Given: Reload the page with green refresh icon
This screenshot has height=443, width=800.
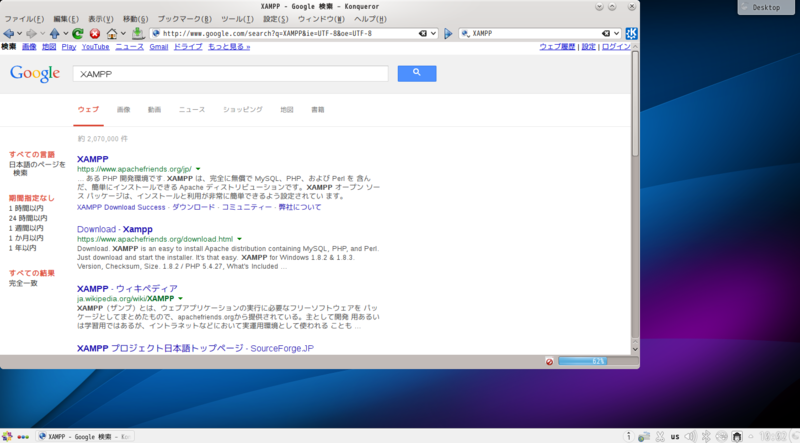Looking at the screenshot, I should [78, 34].
